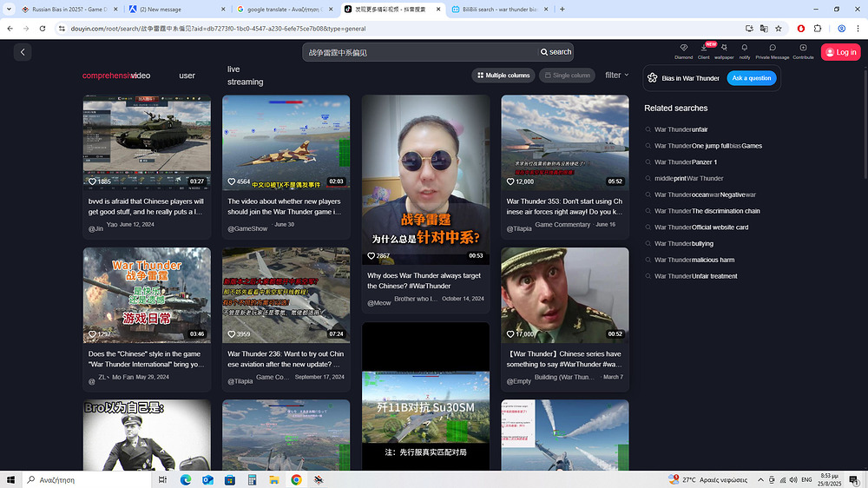Show hidden system tray icons chevron
Viewport: 868px width, 488px height.
pos(760,479)
